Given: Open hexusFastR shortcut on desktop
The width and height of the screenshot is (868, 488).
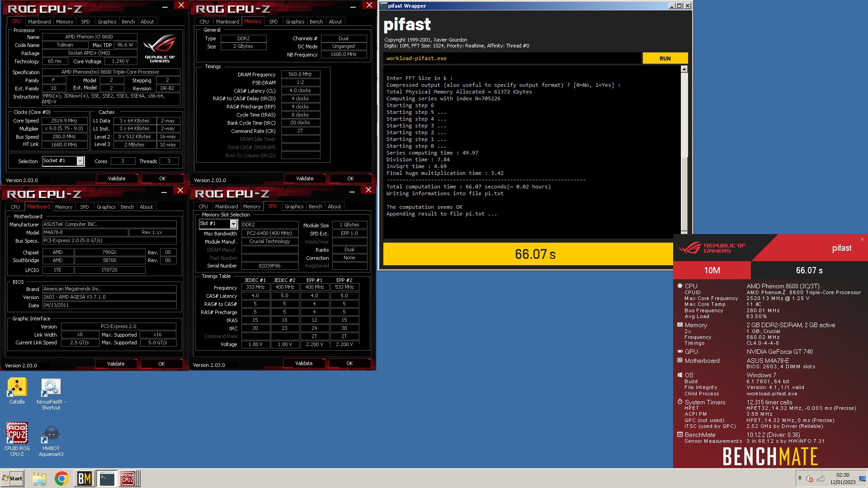Looking at the screenshot, I should 51,394.
